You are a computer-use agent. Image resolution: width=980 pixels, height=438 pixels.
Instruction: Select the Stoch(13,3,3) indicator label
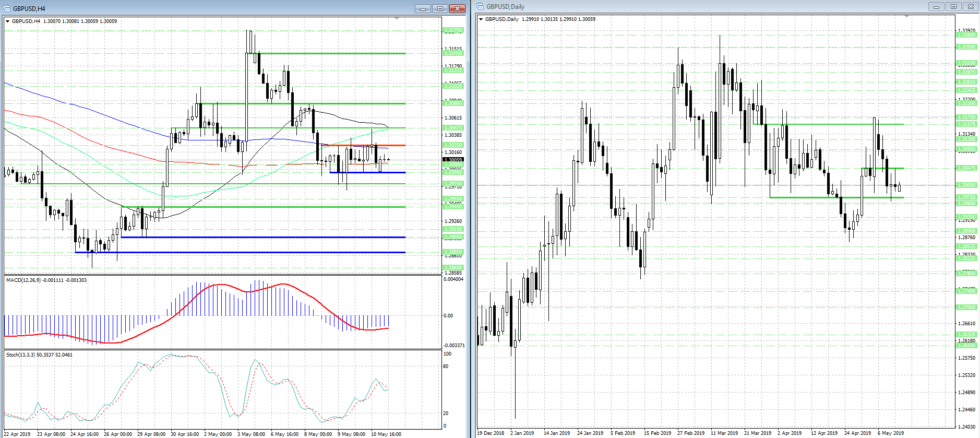point(39,355)
